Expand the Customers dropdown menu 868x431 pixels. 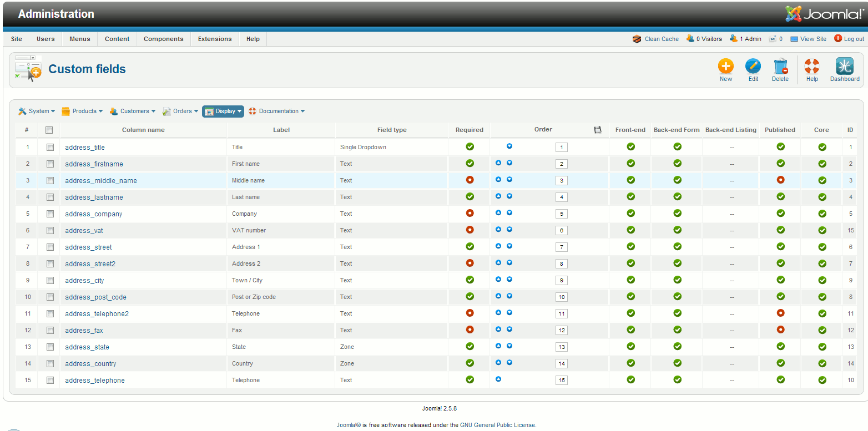(x=133, y=111)
